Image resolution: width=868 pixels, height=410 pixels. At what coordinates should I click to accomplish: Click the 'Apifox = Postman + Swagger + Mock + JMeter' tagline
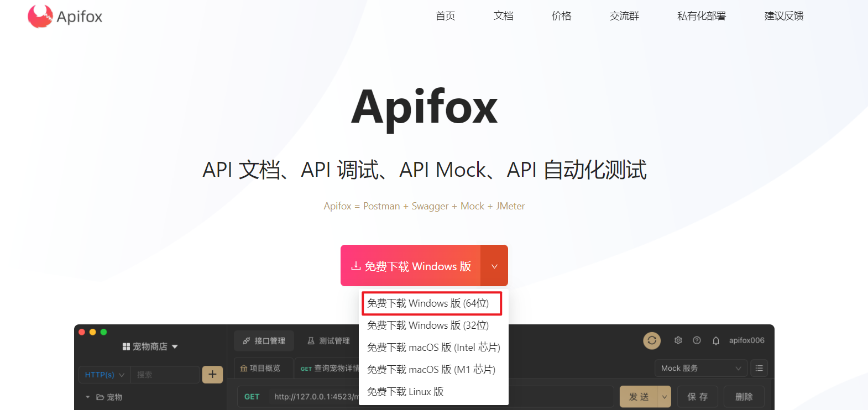click(x=424, y=206)
